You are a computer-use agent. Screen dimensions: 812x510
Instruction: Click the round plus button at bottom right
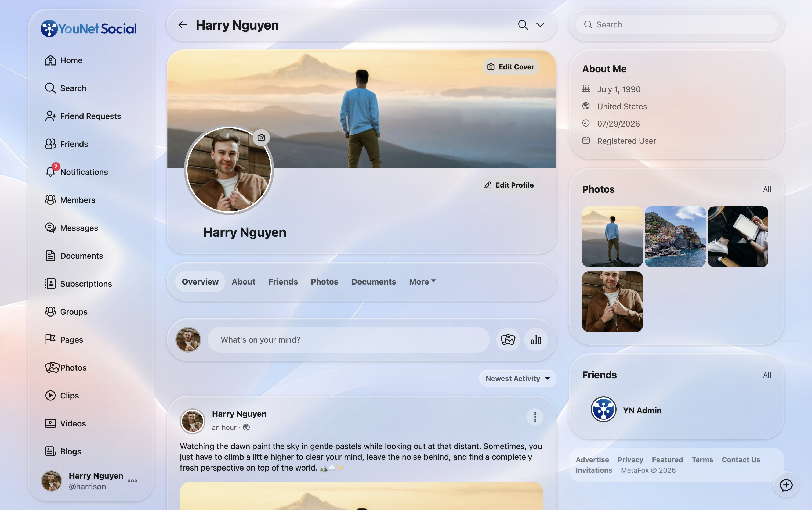[x=786, y=485]
